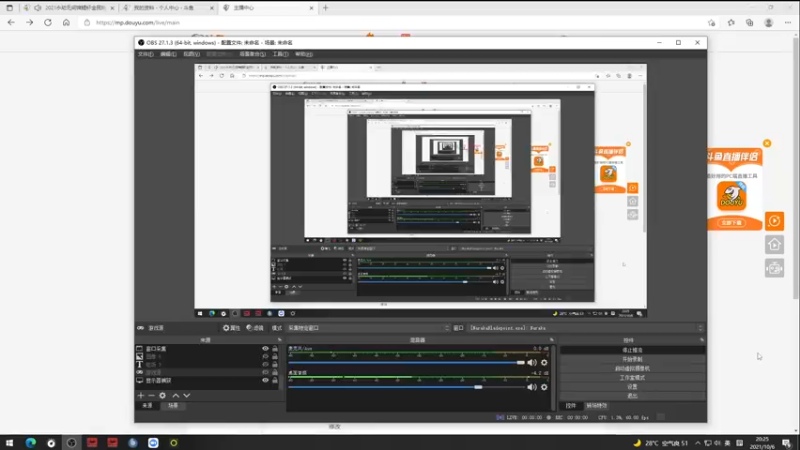Click 启动虚拟摄像机 (Start Virtual Camera) button
Screen dimensions: 800x450
(632, 368)
